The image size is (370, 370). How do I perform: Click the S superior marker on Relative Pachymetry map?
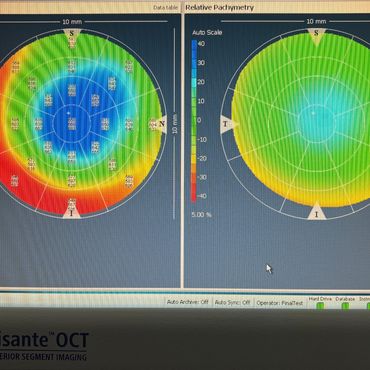point(316,34)
